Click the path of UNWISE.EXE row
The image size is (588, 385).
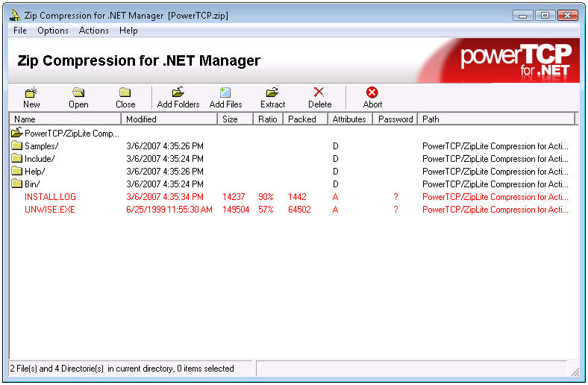(x=495, y=210)
